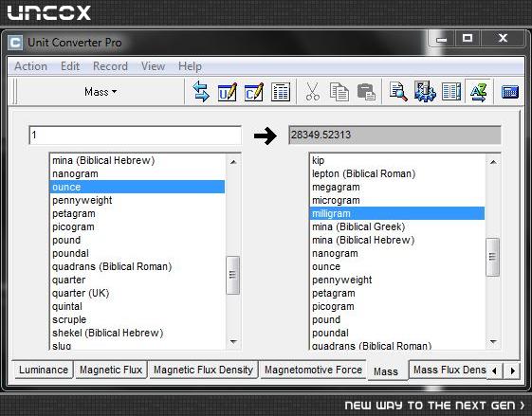Toggle the A-Z sort icon

coord(478,92)
